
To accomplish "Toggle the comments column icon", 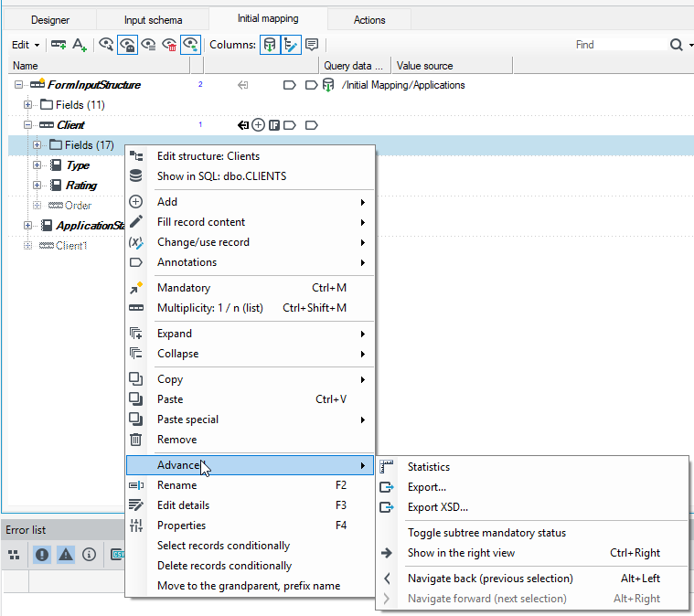I will [x=312, y=45].
